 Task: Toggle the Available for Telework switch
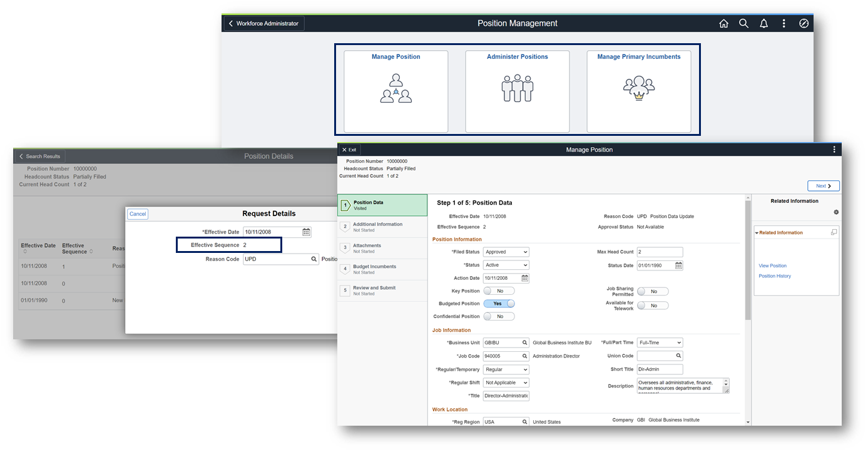[x=653, y=306]
